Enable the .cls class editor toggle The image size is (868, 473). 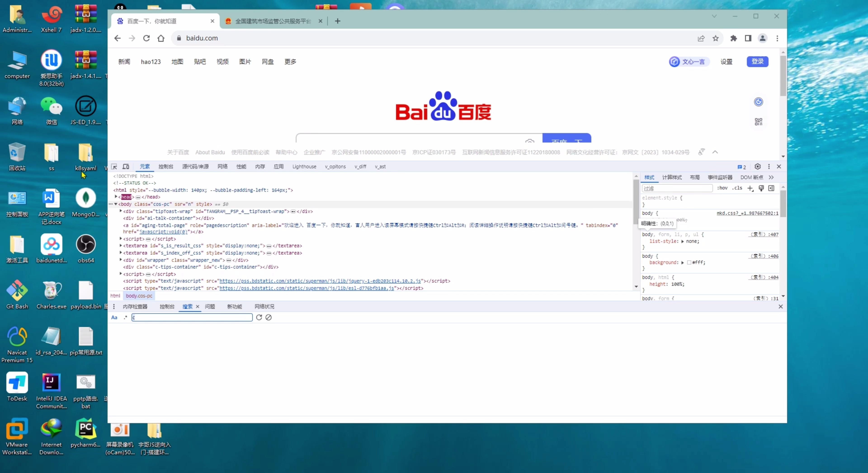(738, 188)
